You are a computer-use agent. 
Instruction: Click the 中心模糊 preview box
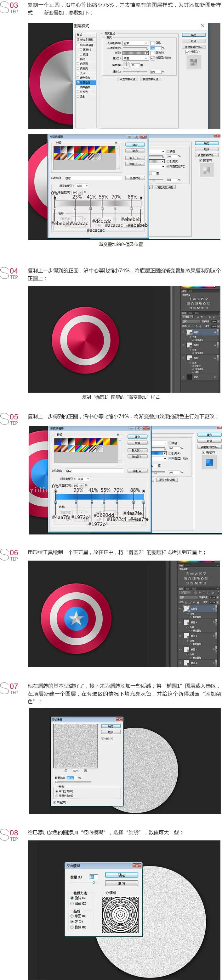pyautogui.click(x=120, y=915)
